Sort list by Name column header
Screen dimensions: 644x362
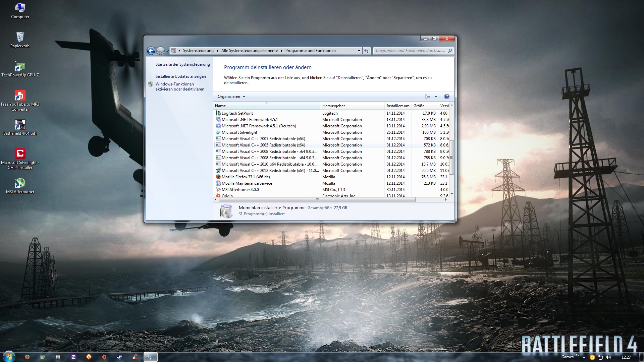[267, 106]
